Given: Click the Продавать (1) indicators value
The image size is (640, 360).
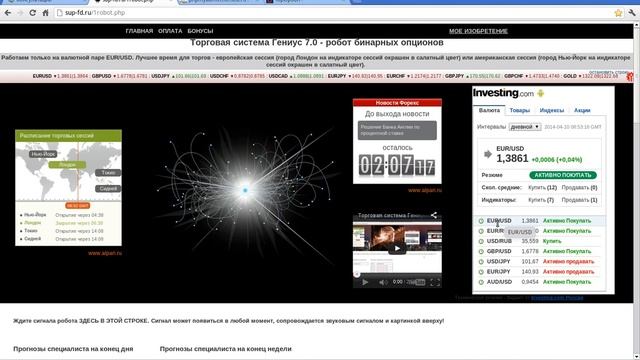Looking at the screenshot, I should click(579, 200).
